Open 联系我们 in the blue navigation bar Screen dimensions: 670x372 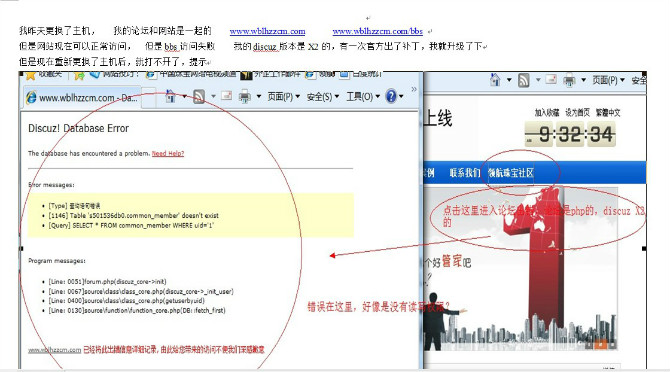click(464, 173)
